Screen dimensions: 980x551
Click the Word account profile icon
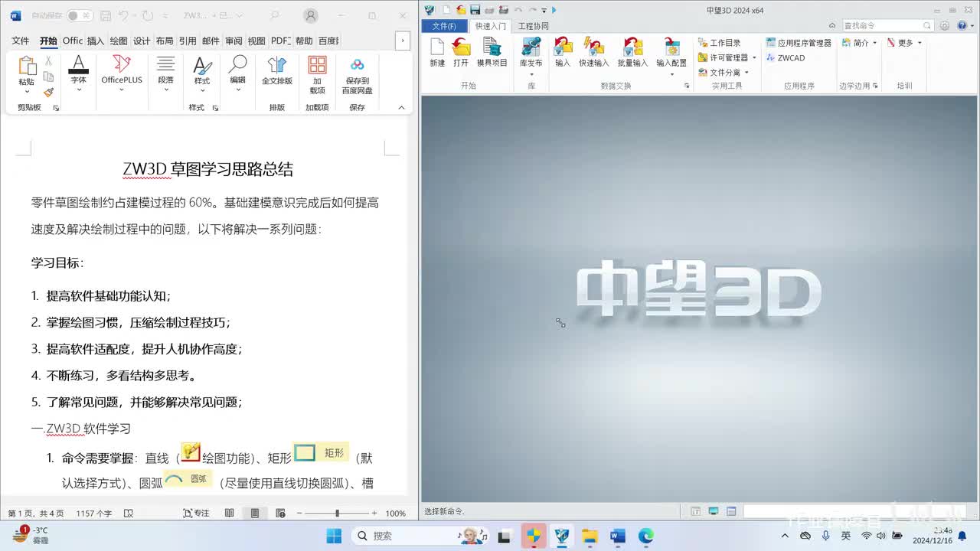pos(310,15)
